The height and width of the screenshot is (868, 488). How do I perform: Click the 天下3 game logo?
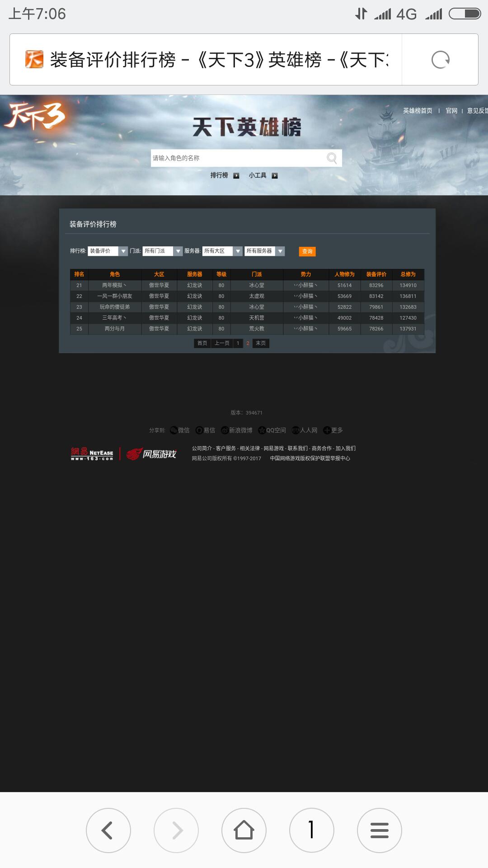(x=35, y=116)
